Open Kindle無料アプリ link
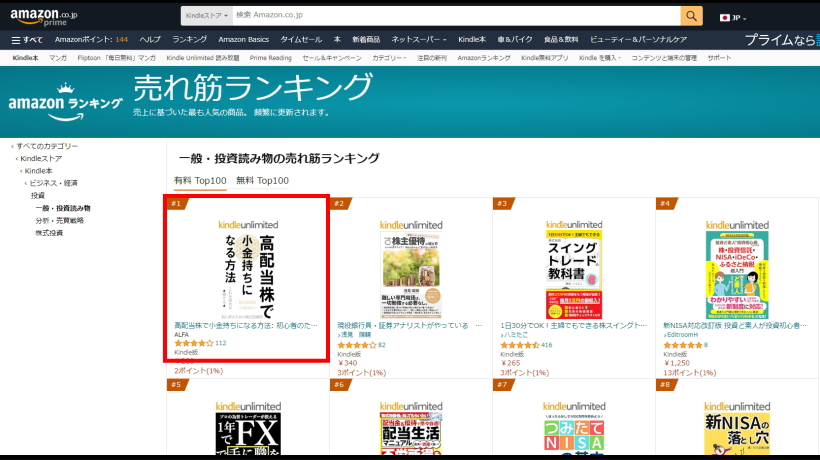Screen dimensions: 820x460 pos(544,58)
